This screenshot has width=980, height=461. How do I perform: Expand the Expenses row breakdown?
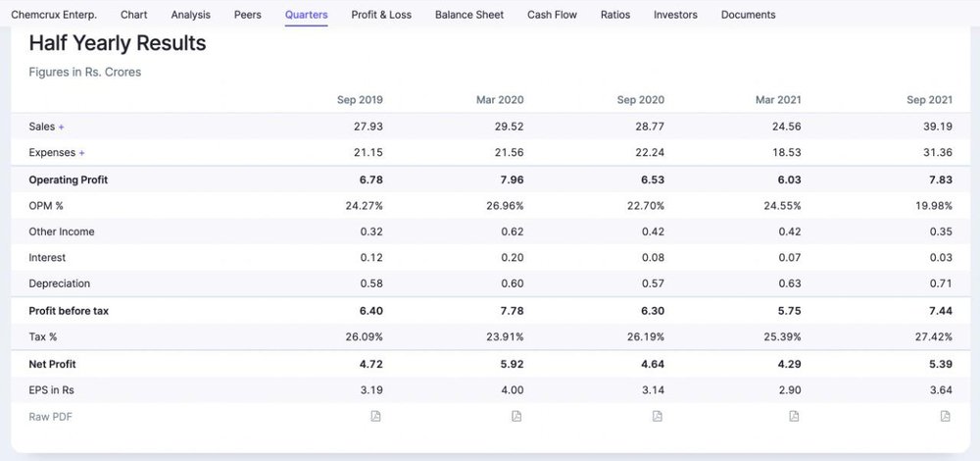pyautogui.click(x=82, y=153)
